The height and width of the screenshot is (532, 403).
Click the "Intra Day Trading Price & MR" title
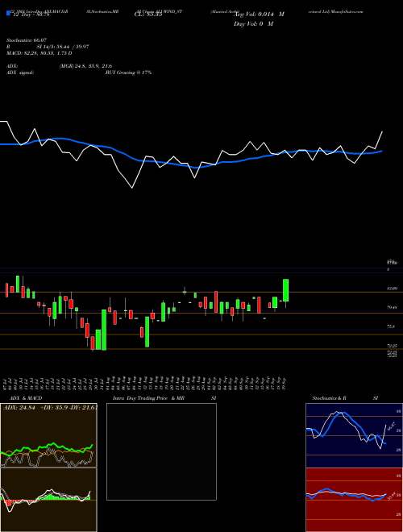[x=148, y=398]
